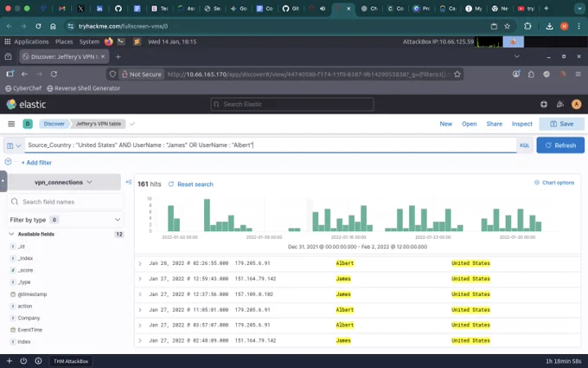The width and height of the screenshot is (588, 368).
Task: Open Firefox account icon in toolbar
Action: 516,74
